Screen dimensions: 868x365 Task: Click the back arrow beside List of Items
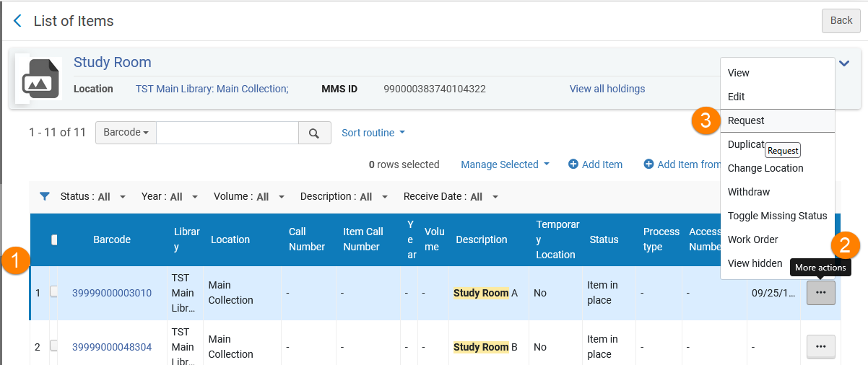(17, 21)
